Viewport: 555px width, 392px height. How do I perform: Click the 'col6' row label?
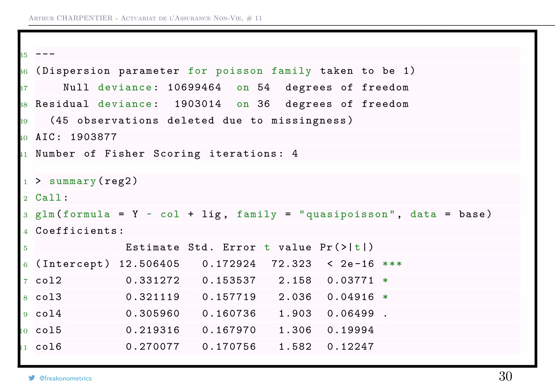(x=49, y=347)
